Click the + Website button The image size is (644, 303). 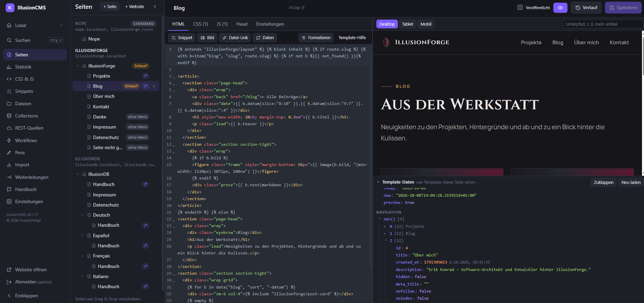coord(135,6)
